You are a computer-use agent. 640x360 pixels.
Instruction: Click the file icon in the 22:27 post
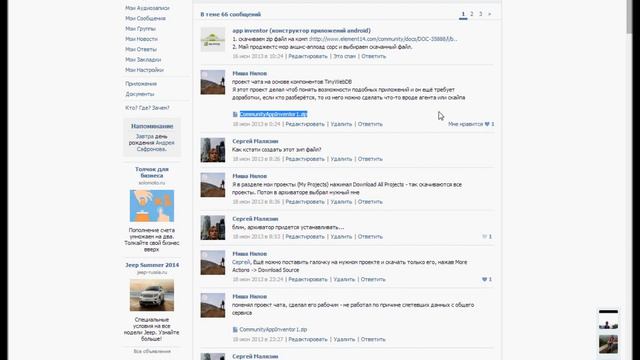point(235,329)
